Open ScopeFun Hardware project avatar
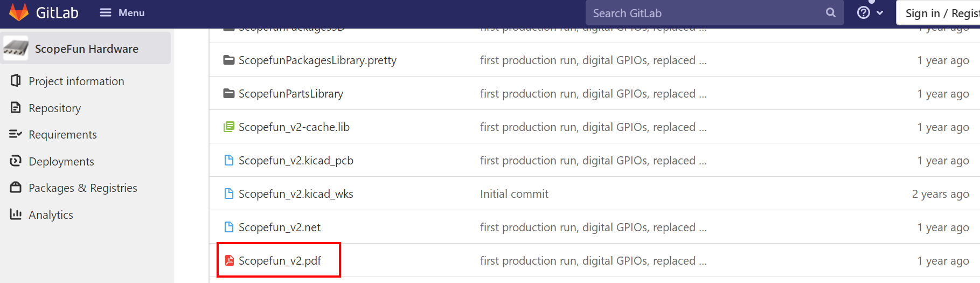The height and width of the screenshot is (283, 980). pos(16,49)
